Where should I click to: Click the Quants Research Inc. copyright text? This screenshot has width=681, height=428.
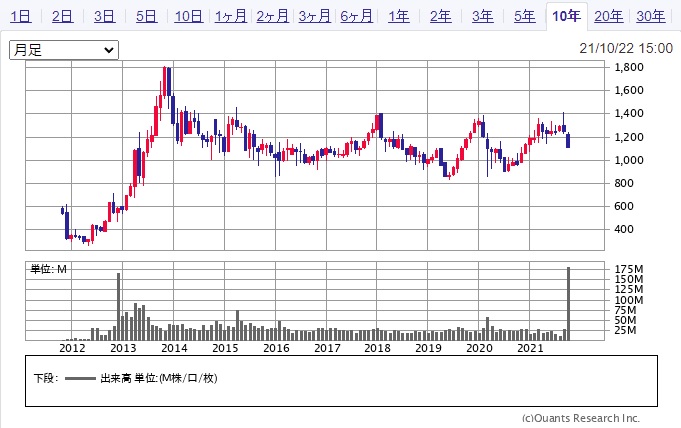pos(581,418)
